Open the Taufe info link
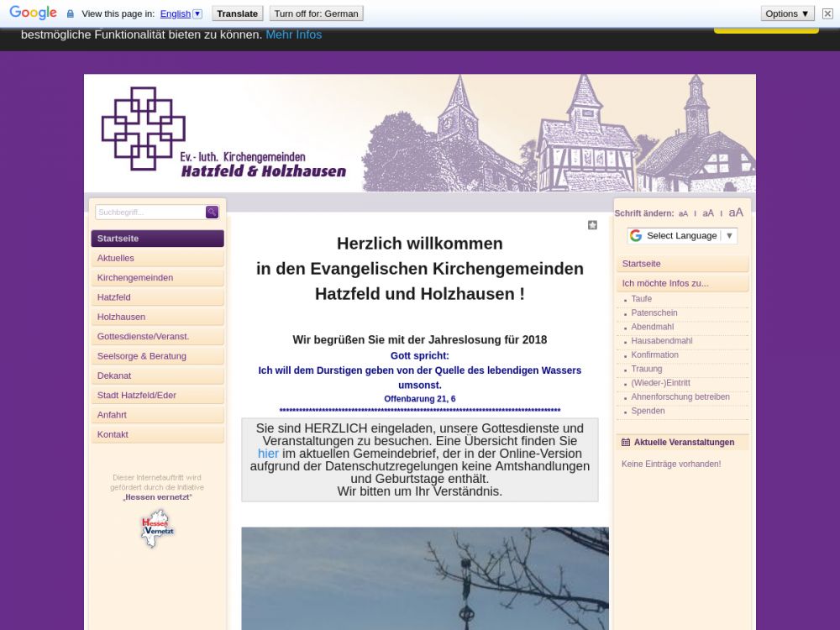Image resolution: width=840 pixels, height=630 pixels. pos(641,299)
